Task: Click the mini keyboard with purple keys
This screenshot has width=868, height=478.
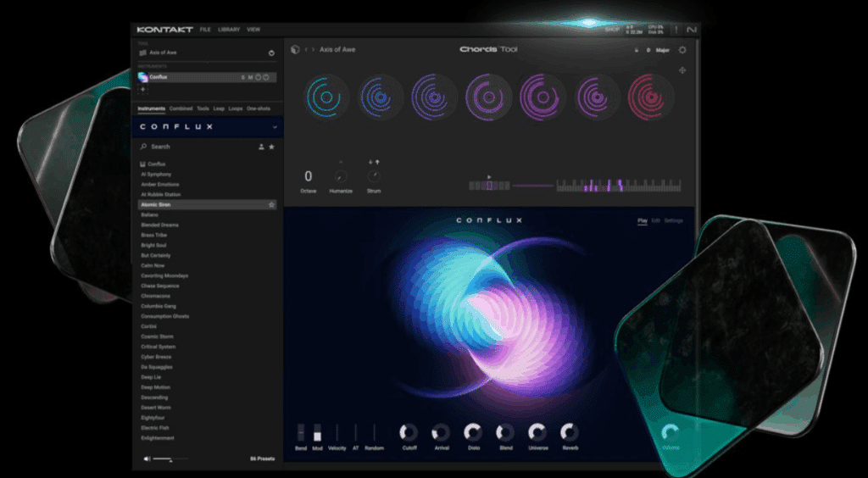Action: tap(618, 186)
